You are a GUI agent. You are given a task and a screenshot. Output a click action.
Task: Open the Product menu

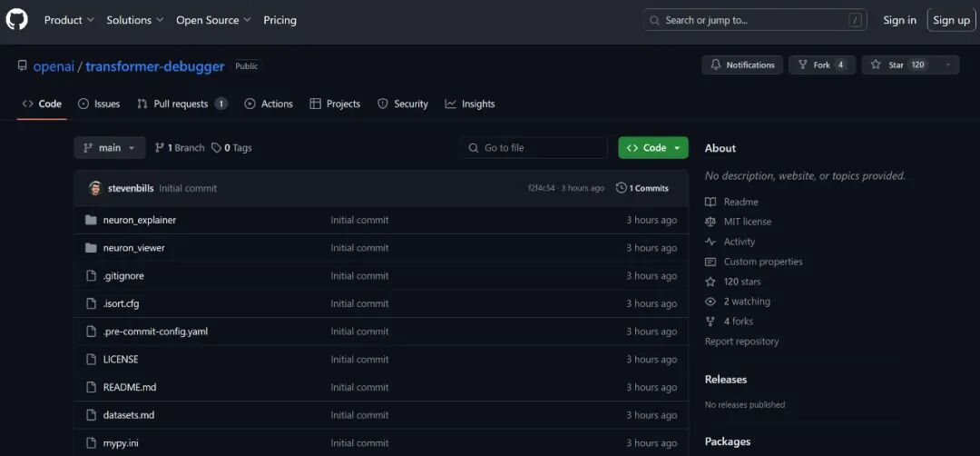point(69,20)
